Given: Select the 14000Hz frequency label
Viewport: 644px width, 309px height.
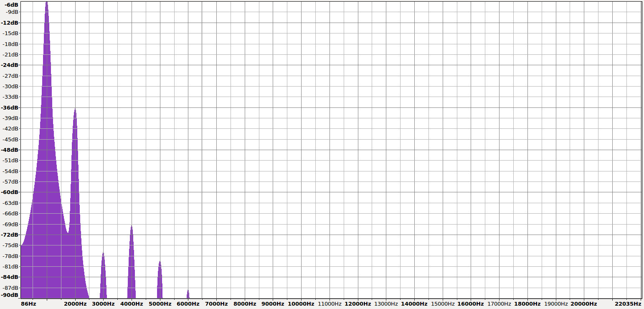Looking at the screenshot, I should pyautogui.click(x=414, y=304).
